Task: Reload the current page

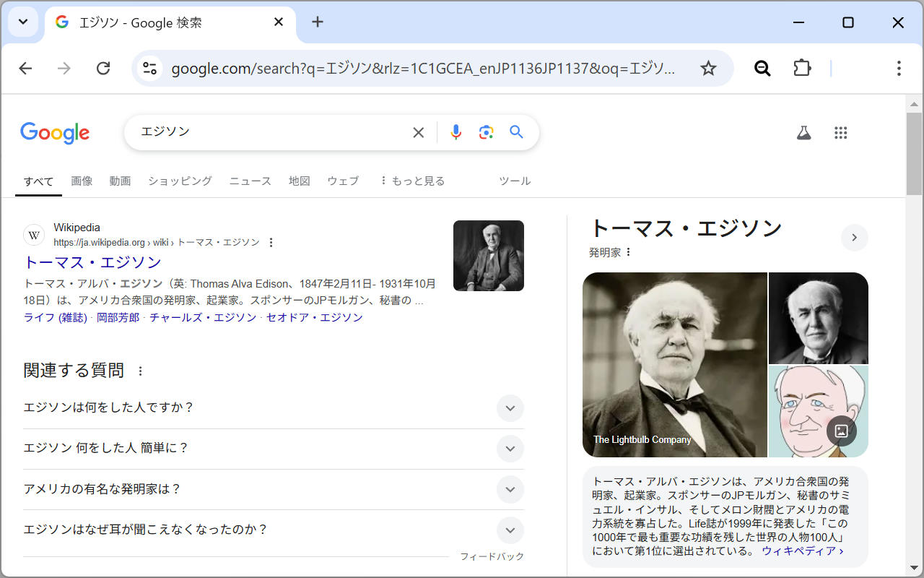Action: pyautogui.click(x=103, y=69)
